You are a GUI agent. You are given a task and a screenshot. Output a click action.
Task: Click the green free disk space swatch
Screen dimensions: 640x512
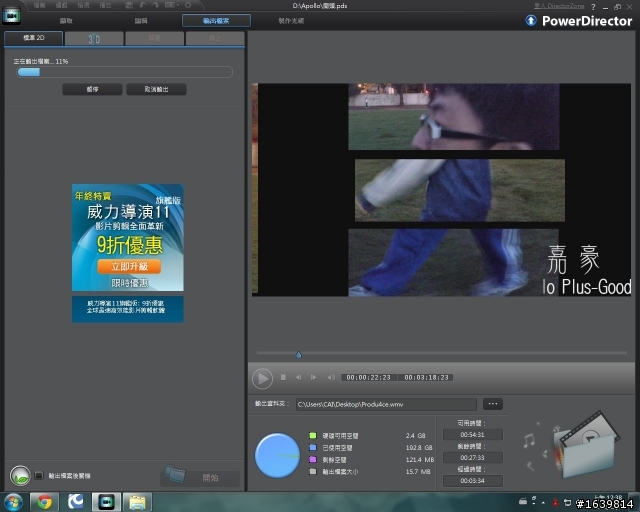[313, 436]
